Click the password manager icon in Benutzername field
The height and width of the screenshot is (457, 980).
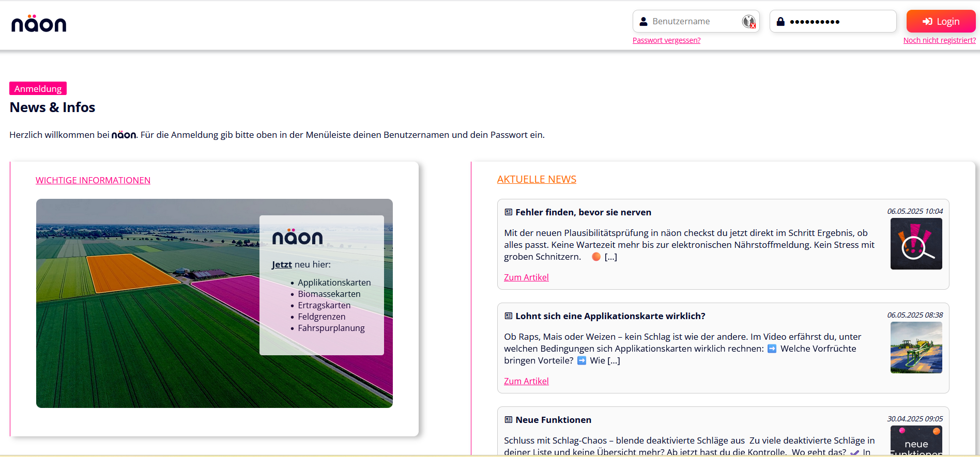point(749,22)
